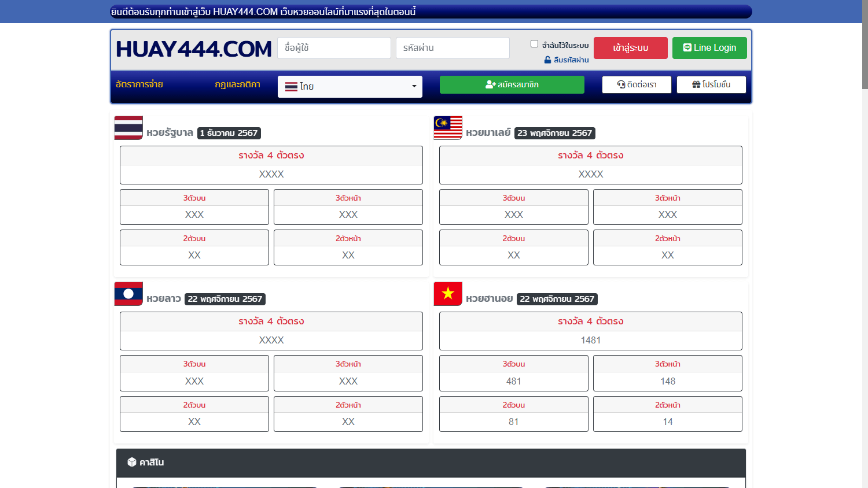
Task: Click the Malaysia flag beside หวยมาเลย์
Action: point(448,128)
